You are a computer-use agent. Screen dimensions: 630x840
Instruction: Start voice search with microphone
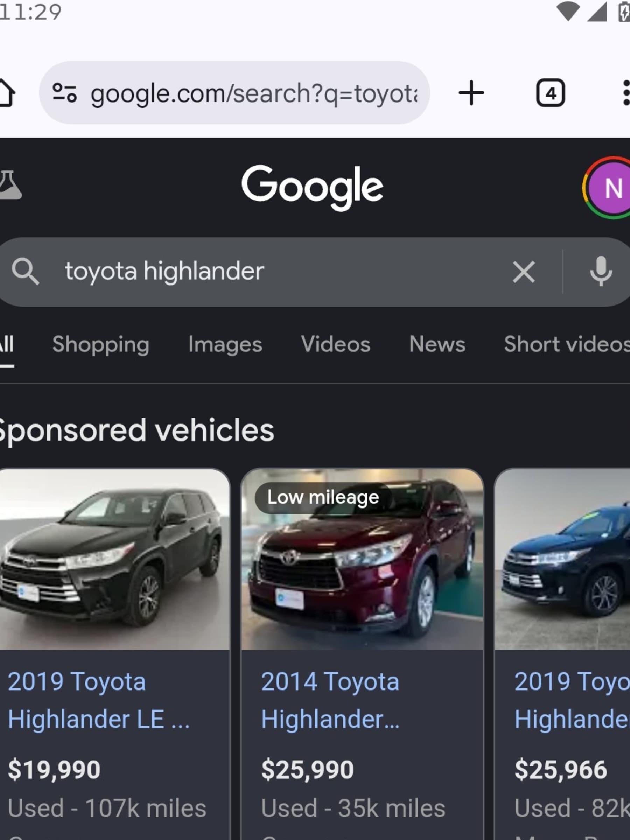pyautogui.click(x=600, y=272)
